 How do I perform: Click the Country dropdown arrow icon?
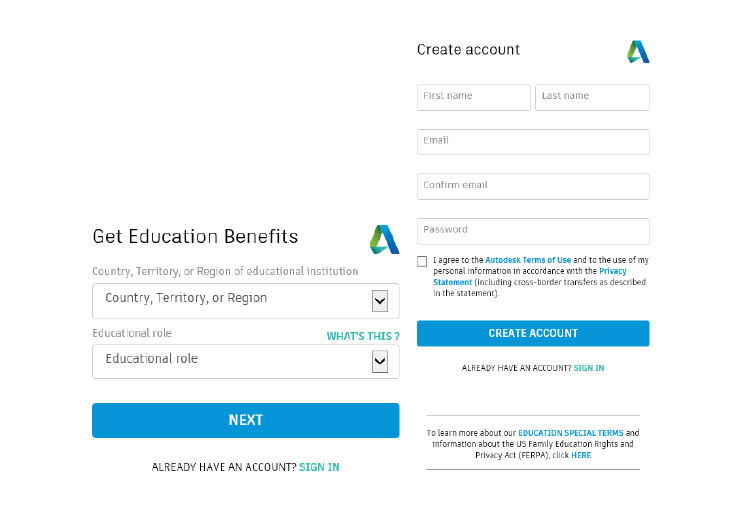[380, 301]
